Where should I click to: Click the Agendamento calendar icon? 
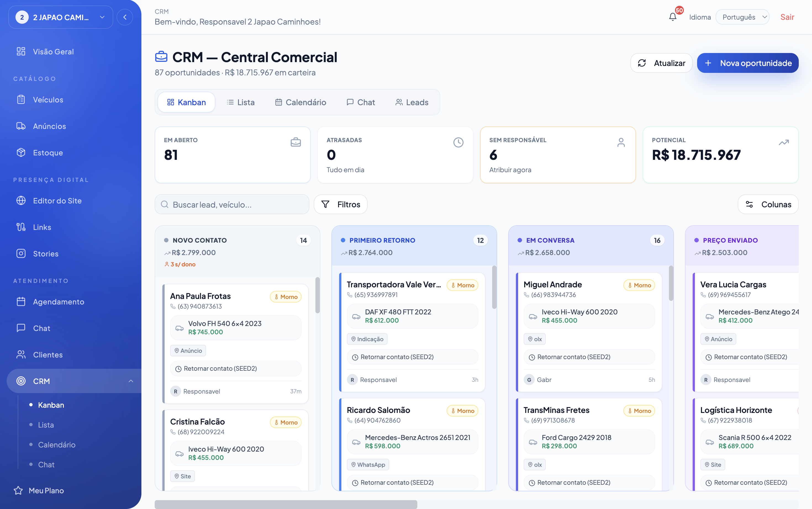tap(21, 302)
